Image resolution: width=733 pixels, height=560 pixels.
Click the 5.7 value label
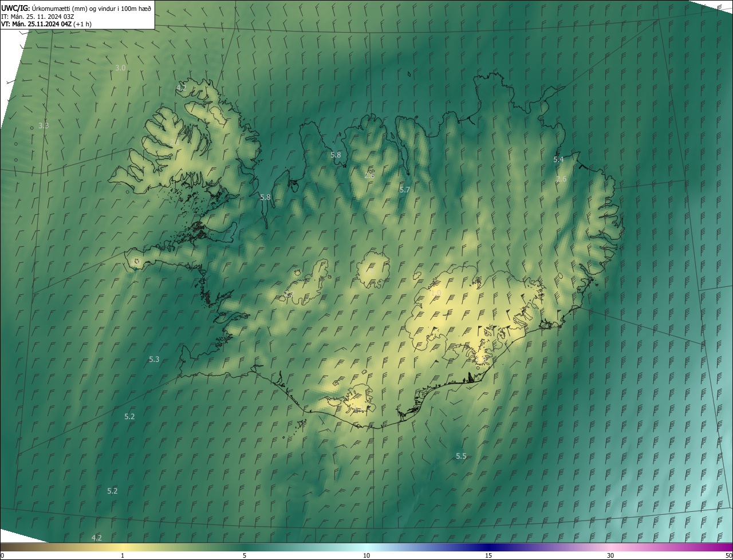(405, 190)
